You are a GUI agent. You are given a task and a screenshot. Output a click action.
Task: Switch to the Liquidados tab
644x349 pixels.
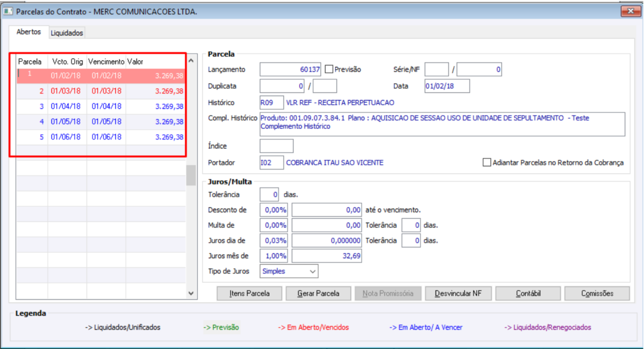67,33
